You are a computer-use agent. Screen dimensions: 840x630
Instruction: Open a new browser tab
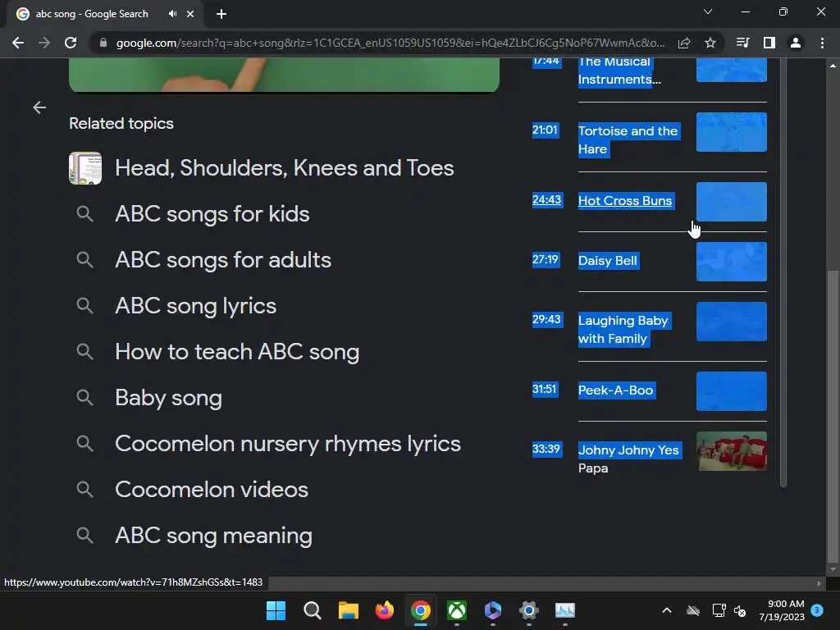(221, 14)
